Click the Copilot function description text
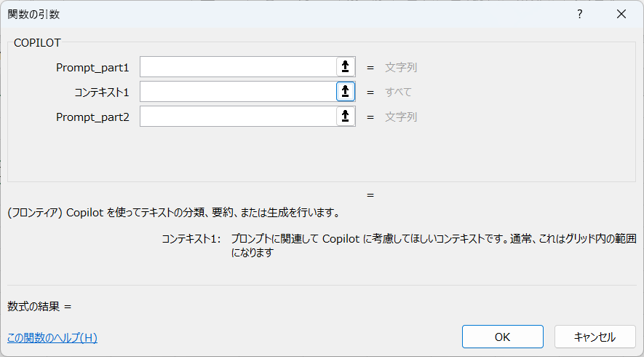The image size is (644, 357). [x=174, y=213]
